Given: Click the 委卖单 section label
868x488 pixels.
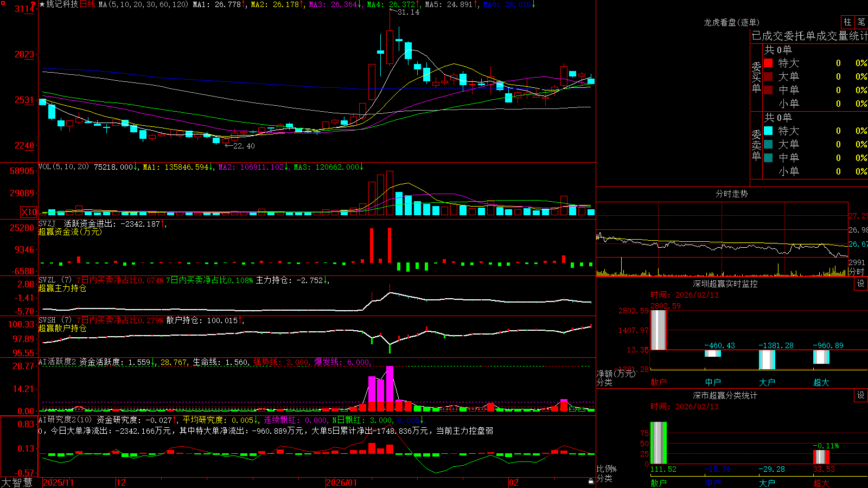Looking at the screenshot, I should coord(756,145).
